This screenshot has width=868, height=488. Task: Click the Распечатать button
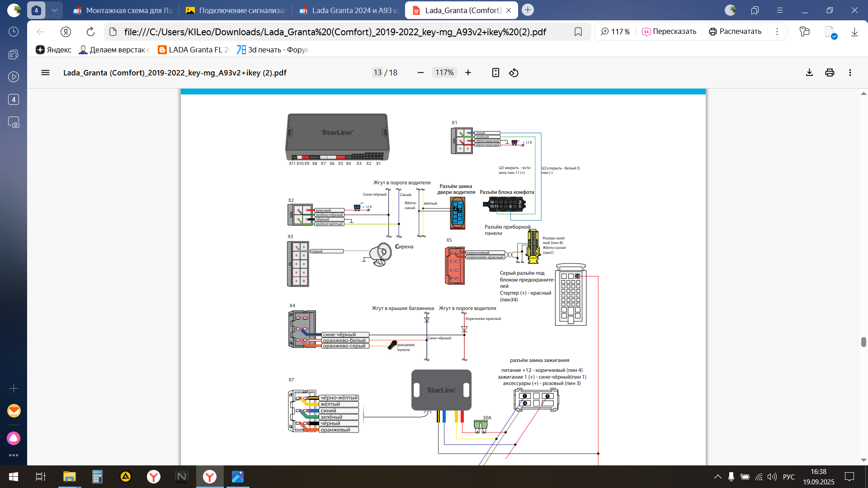tap(735, 32)
